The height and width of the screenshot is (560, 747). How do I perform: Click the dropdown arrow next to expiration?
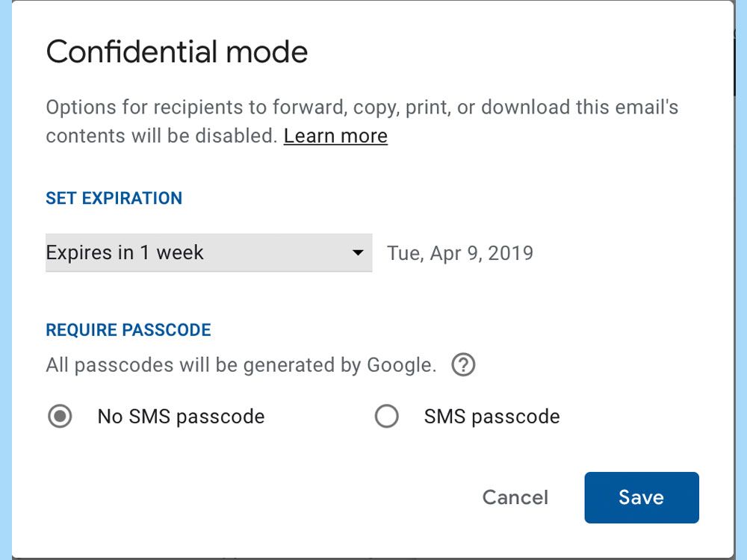[x=357, y=253]
